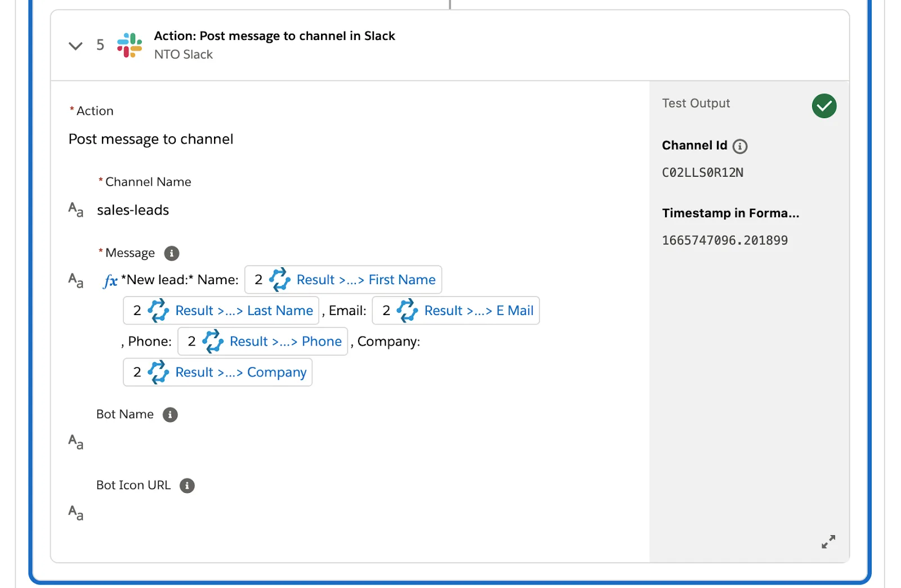901x588 pixels.
Task: Click the fx formula icon in Message
Action: 110,281
